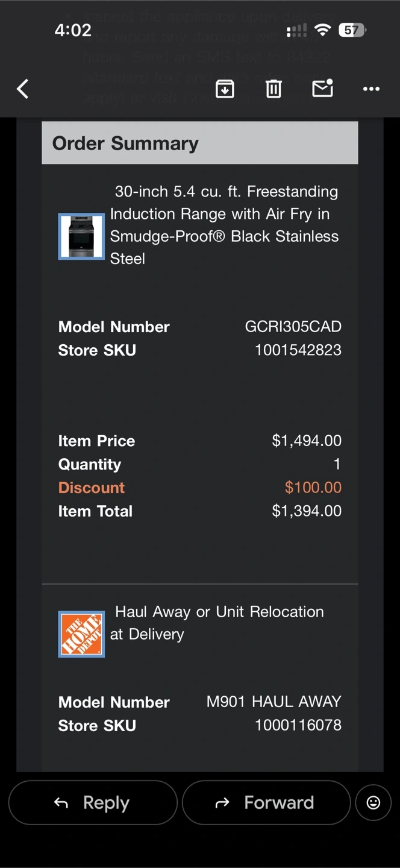Mark the email as unread via envelope icon
The height and width of the screenshot is (868, 400).
pyautogui.click(x=322, y=89)
